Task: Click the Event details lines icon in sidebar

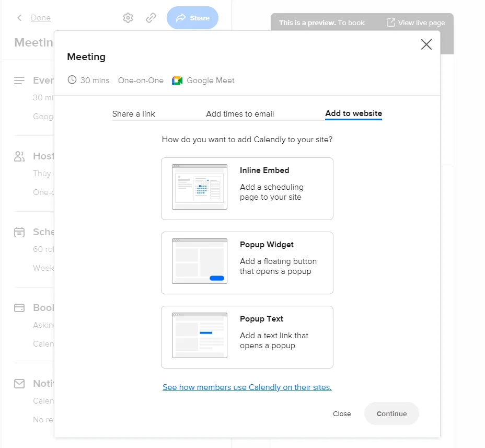Action: point(19,81)
